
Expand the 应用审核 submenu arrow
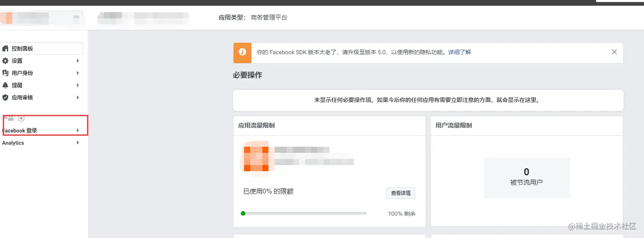pos(78,97)
